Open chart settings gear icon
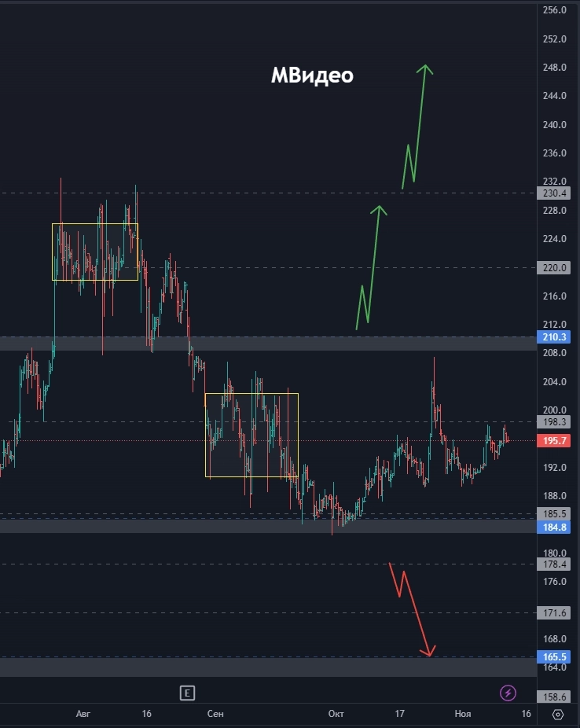The image size is (580, 728). point(558,714)
